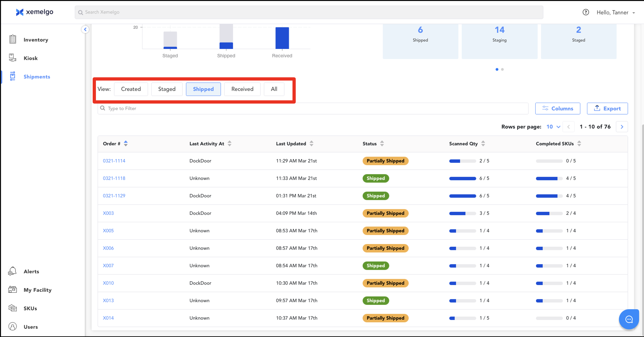This screenshot has width=644, height=337.
Task: Open the Alerts bell icon
Action: coord(12,271)
